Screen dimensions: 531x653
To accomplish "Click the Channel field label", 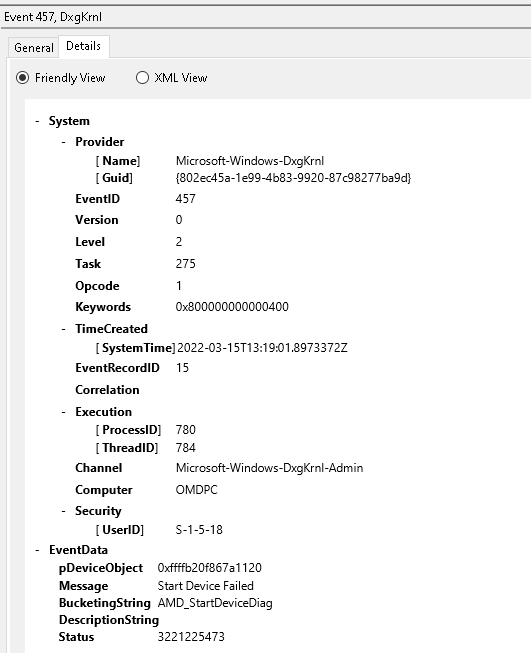I will click(98, 468).
